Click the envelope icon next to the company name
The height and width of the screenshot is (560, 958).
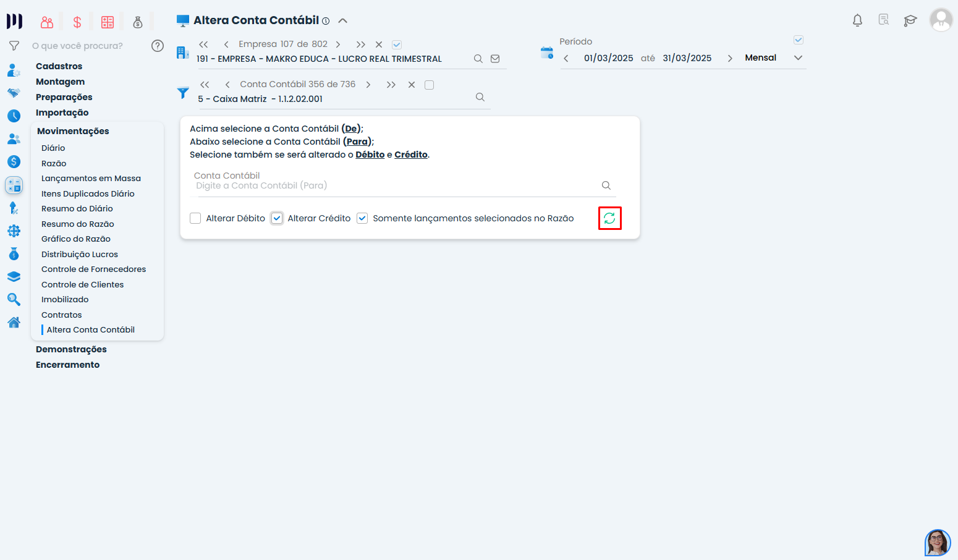[x=495, y=59]
